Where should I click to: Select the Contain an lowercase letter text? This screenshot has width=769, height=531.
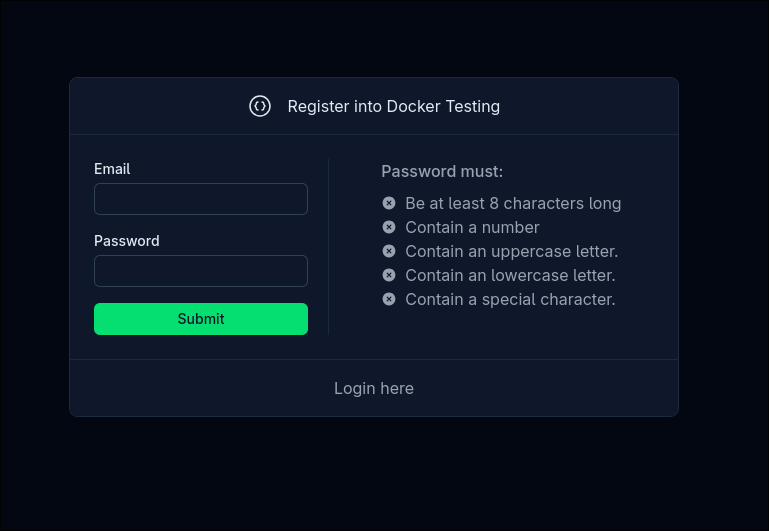(510, 275)
